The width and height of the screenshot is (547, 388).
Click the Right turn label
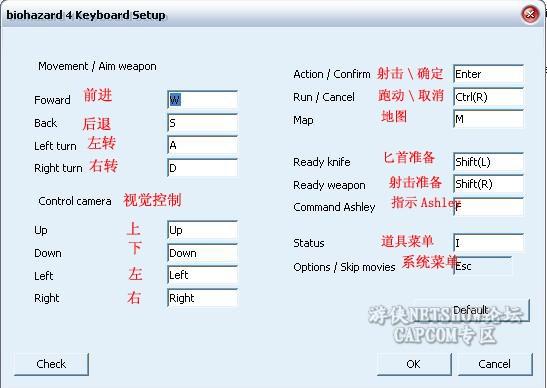pos(58,168)
